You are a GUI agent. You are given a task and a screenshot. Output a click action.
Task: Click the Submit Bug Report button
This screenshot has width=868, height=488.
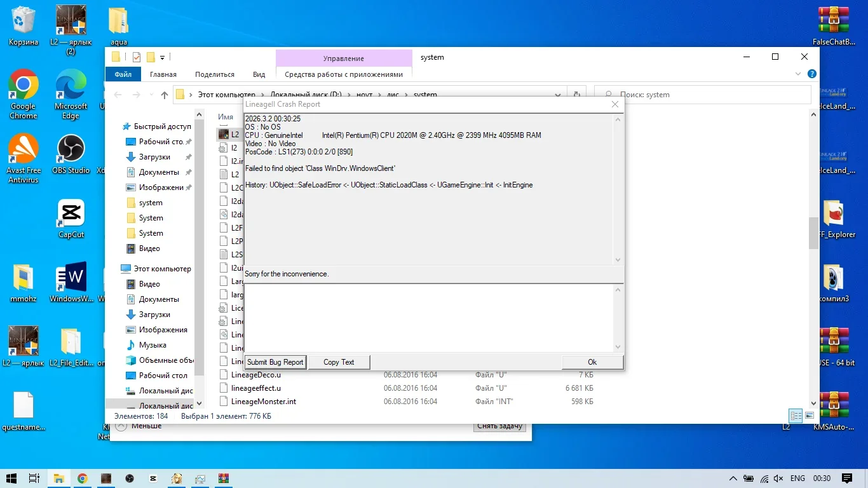[275, 362]
